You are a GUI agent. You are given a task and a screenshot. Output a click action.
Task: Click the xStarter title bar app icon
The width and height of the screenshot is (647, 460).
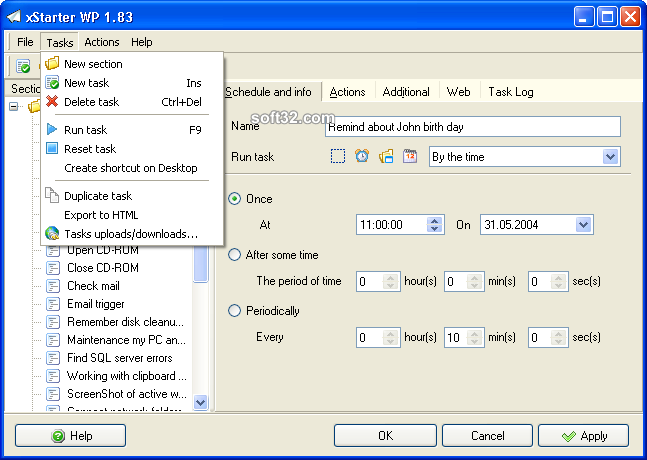click(x=14, y=17)
